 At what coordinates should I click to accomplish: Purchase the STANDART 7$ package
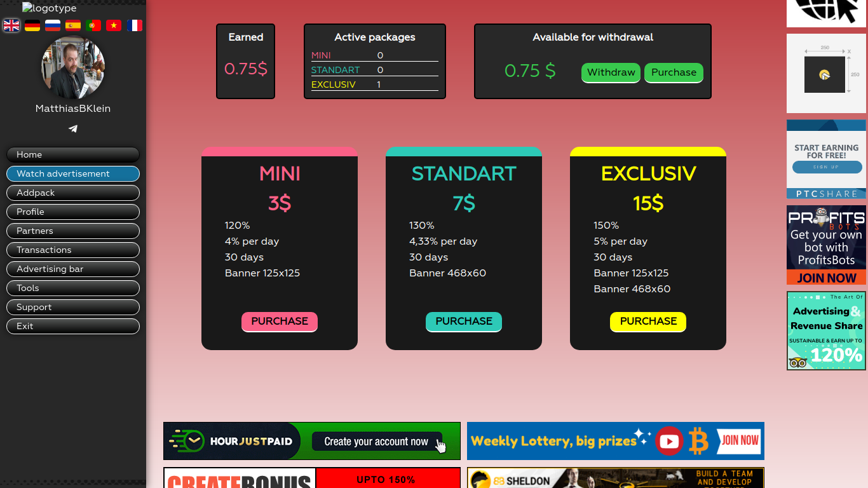point(464,322)
